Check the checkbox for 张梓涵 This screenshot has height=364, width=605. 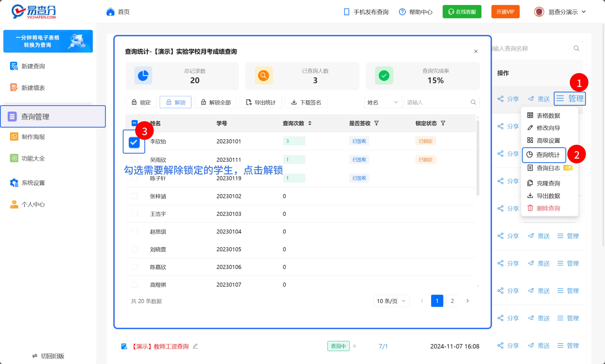point(134,196)
